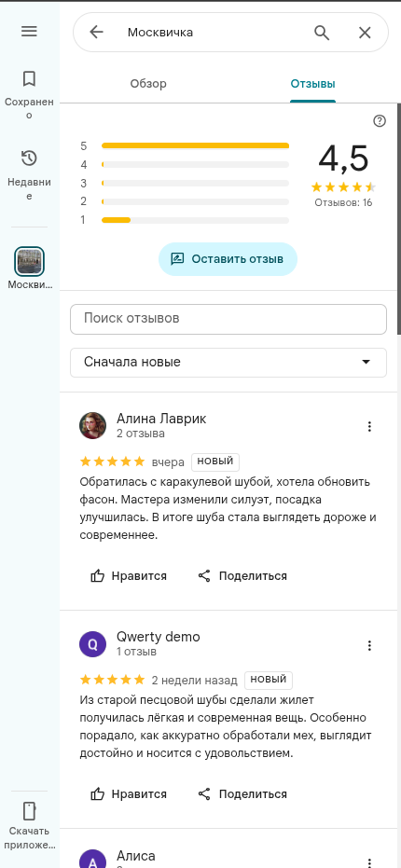Open the Недавние recent history panel
This screenshot has width=401, height=868.
[x=29, y=175]
